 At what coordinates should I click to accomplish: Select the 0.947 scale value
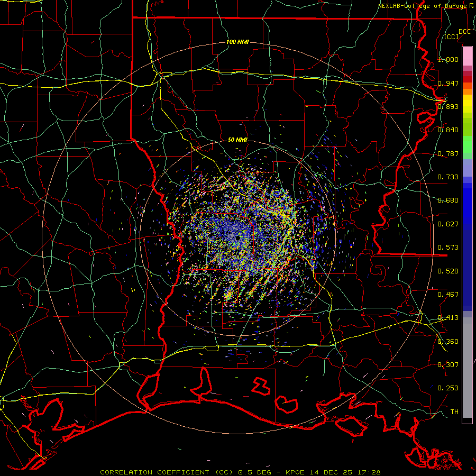tap(448, 83)
